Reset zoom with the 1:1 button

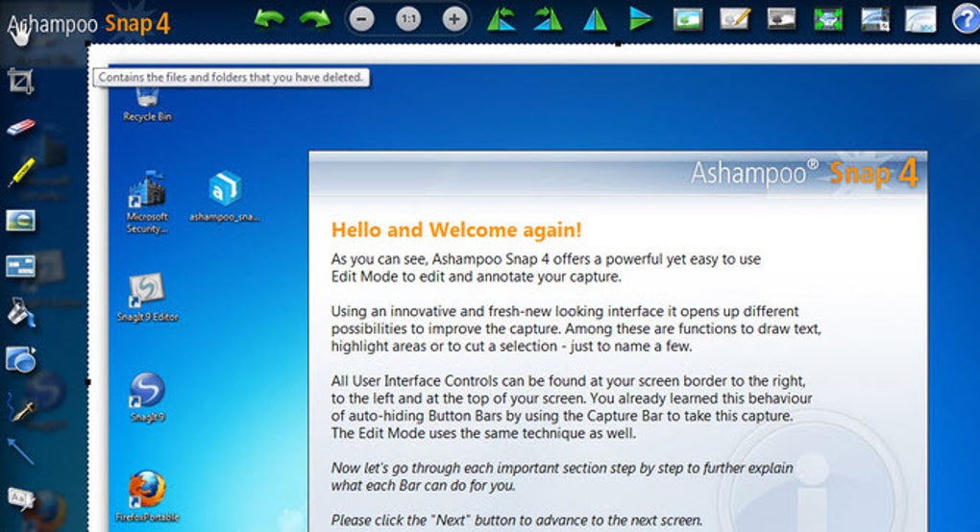click(x=408, y=19)
